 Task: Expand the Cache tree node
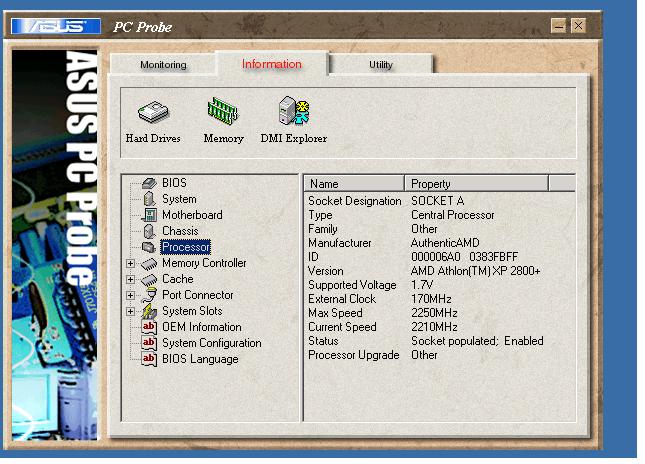[x=130, y=279]
